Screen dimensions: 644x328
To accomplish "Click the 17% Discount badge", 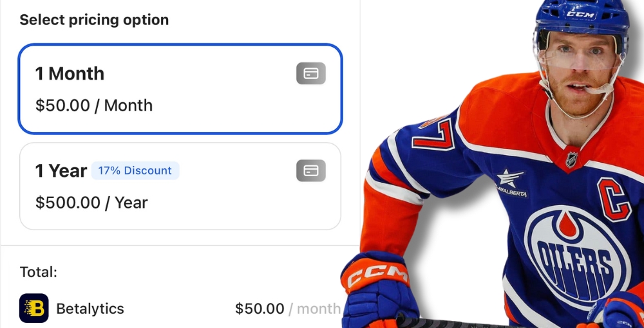I will point(135,170).
